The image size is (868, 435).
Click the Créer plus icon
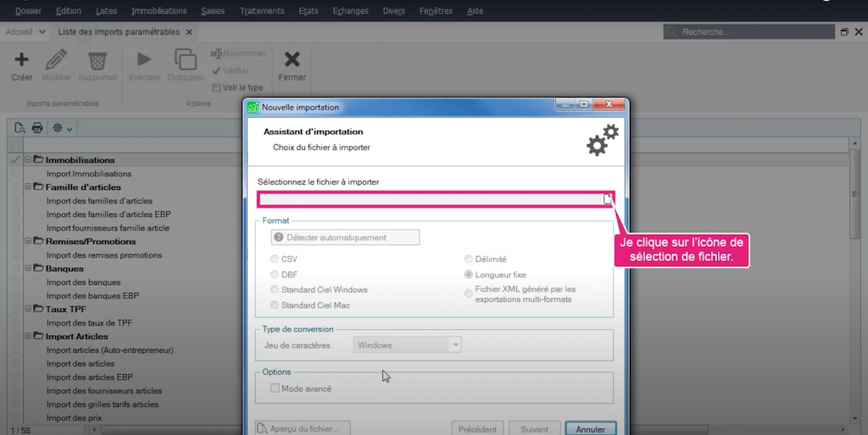[x=21, y=59]
